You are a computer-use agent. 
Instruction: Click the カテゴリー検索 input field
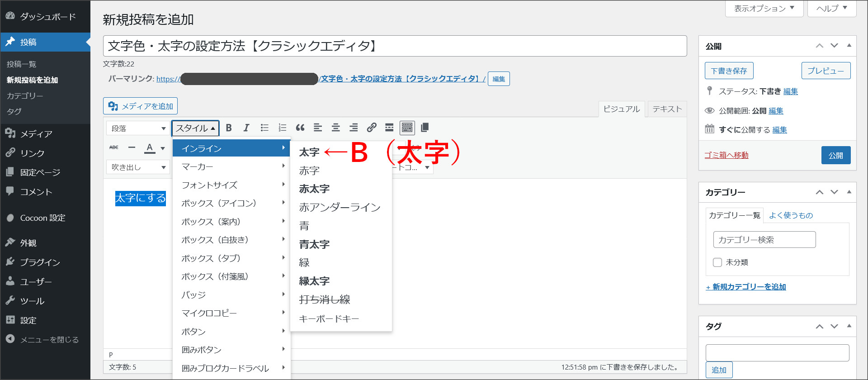point(764,240)
